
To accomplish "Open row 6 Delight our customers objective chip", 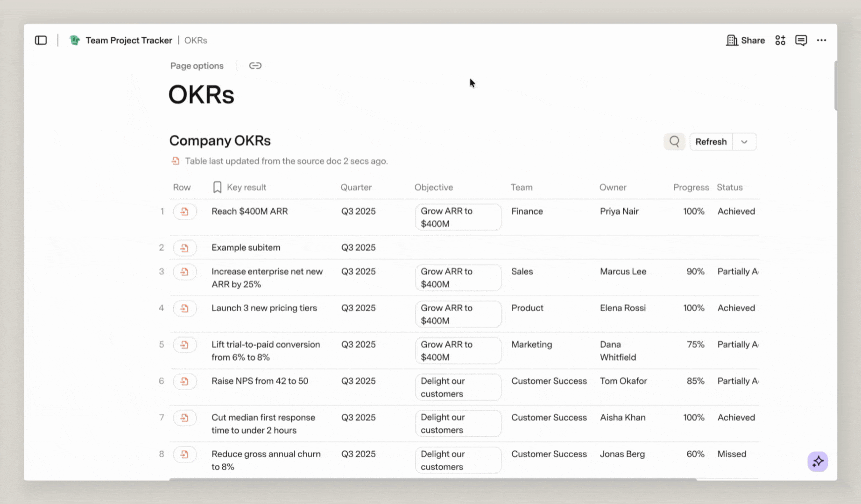I will tap(458, 387).
